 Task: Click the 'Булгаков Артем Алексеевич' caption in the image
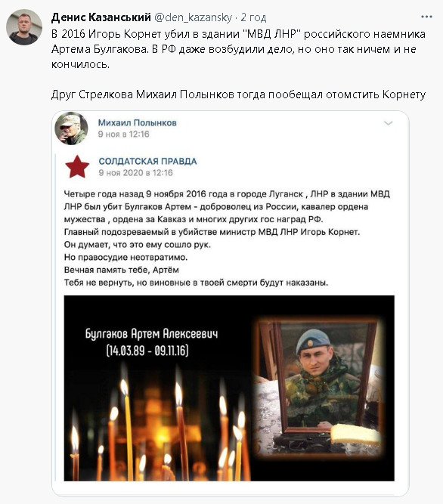151,334
